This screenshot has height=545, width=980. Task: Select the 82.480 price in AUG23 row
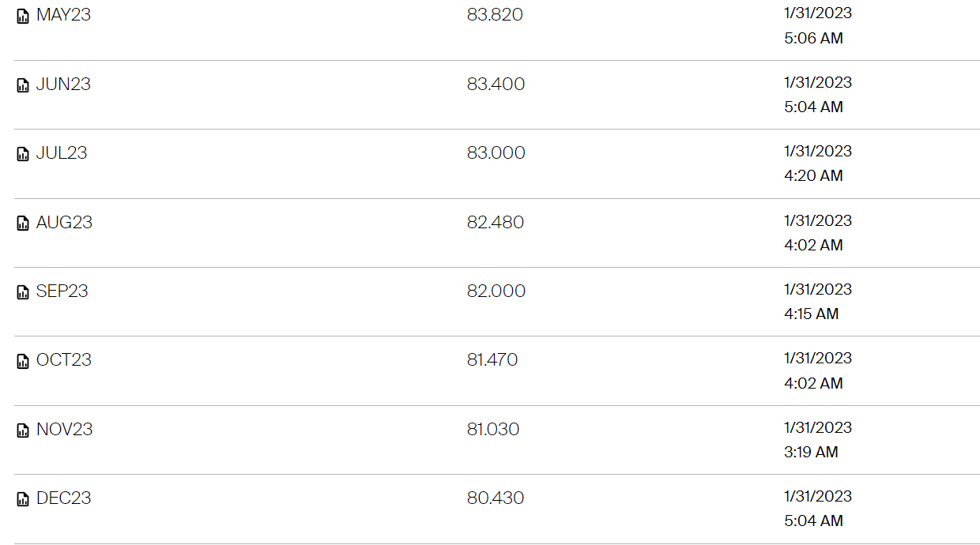tap(496, 222)
